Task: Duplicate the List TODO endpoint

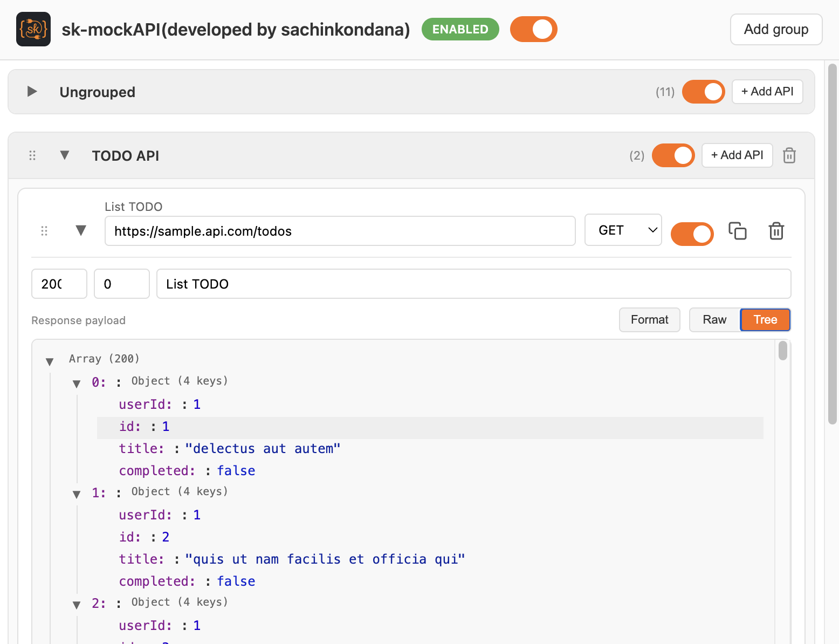Action: [x=738, y=231]
